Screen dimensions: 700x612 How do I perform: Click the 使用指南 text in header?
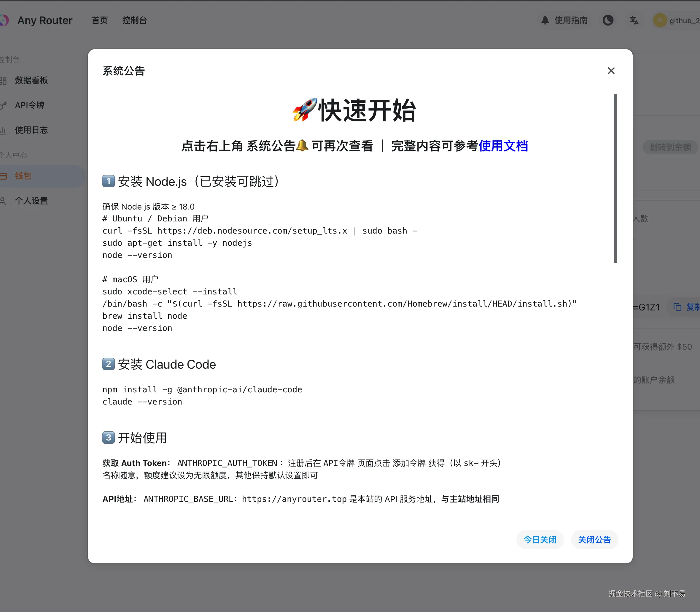click(x=571, y=20)
